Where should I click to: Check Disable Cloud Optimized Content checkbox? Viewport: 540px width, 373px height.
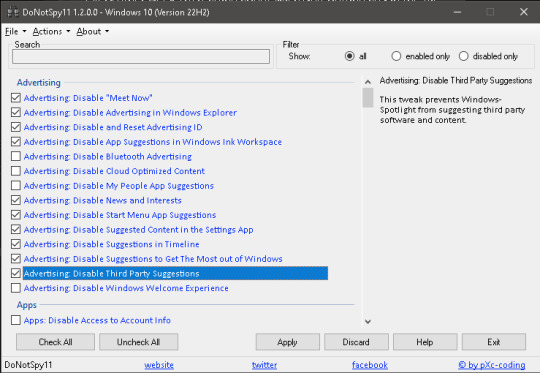pyautogui.click(x=16, y=171)
